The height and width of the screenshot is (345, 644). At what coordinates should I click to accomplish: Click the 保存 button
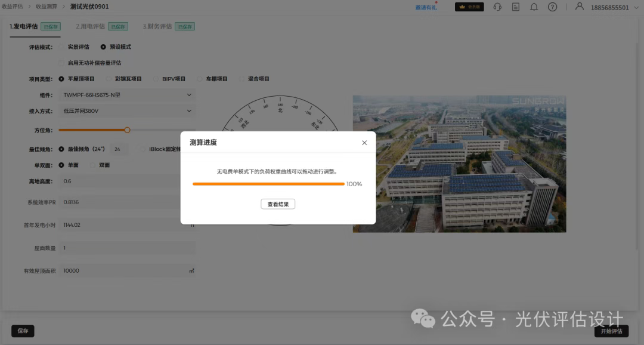(x=23, y=331)
